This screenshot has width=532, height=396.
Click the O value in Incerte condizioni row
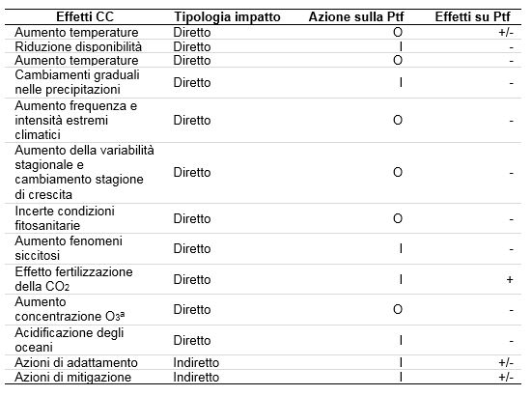click(x=398, y=218)
